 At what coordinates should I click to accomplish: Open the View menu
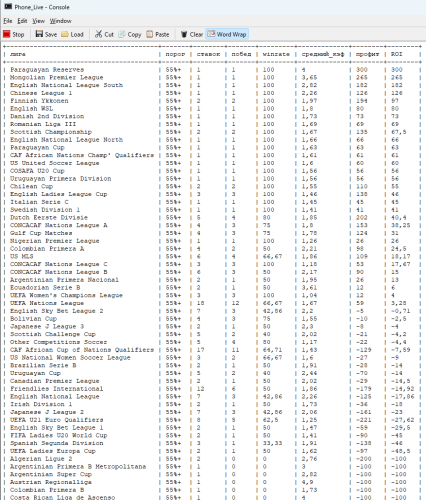(x=38, y=21)
